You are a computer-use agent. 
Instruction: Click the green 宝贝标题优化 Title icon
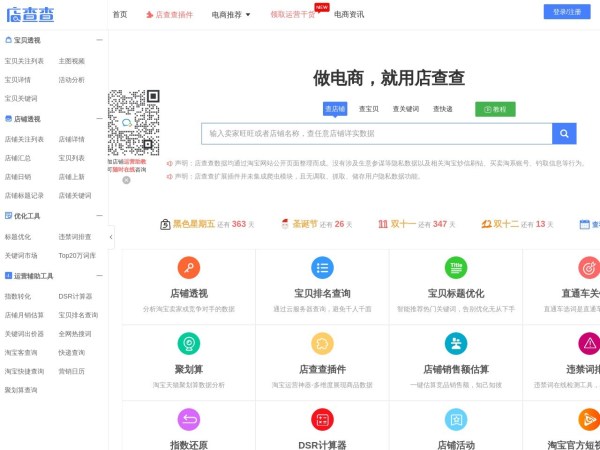click(x=455, y=267)
